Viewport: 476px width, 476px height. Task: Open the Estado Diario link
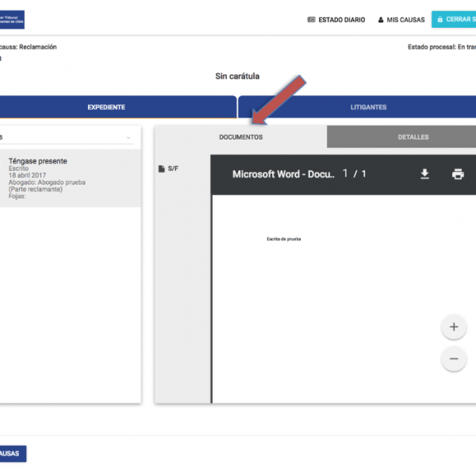click(x=341, y=20)
